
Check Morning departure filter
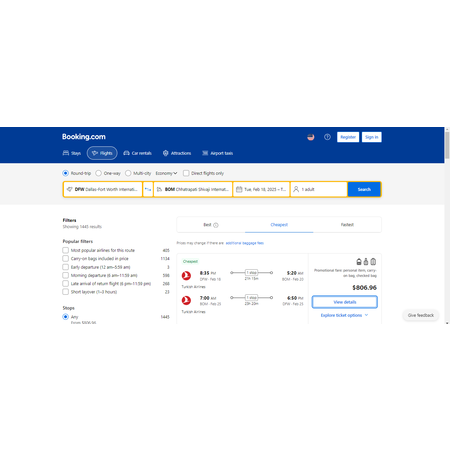pos(66,275)
